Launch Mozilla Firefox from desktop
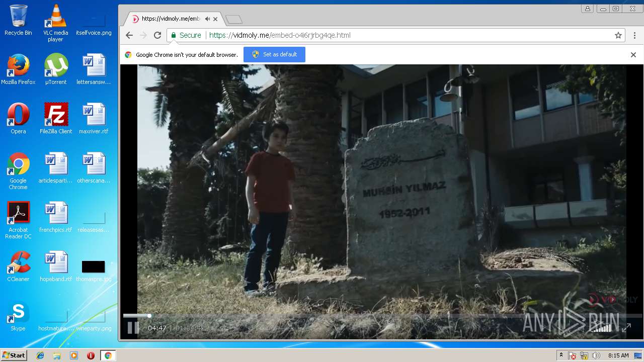This screenshot has width=644, height=362. pyautogui.click(x=18, y=69)
